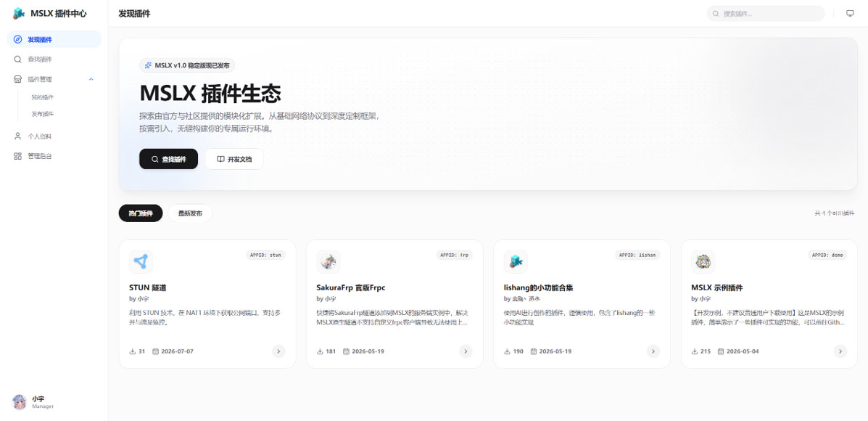Switch to the 热门插件 tab
868x421 pixels.
click(x=141, y=213)
